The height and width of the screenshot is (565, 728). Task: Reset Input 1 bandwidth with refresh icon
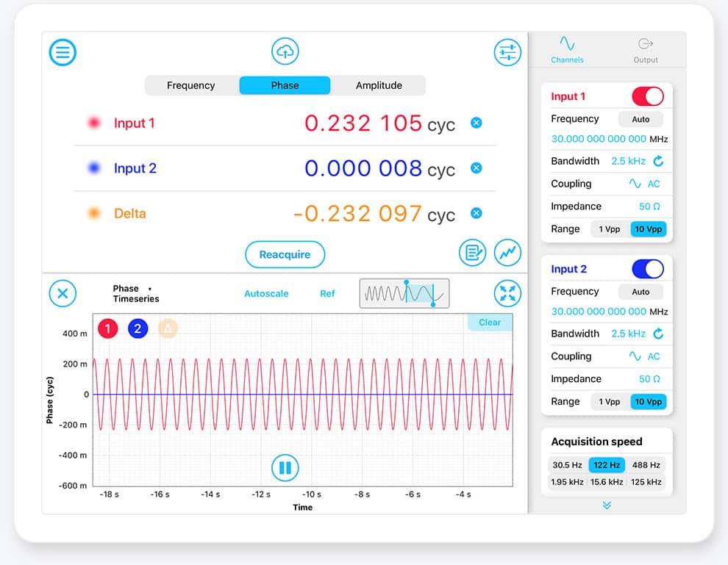point(658,161)
